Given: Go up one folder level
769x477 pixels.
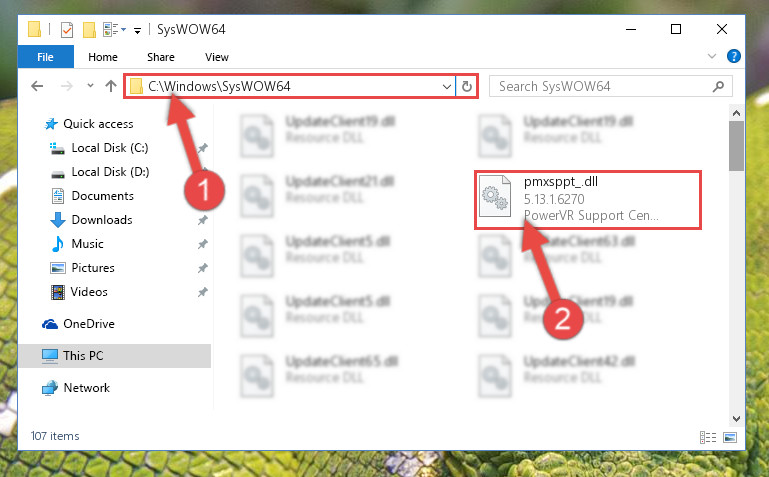Looking at the screenshot, I should (111, 86).
